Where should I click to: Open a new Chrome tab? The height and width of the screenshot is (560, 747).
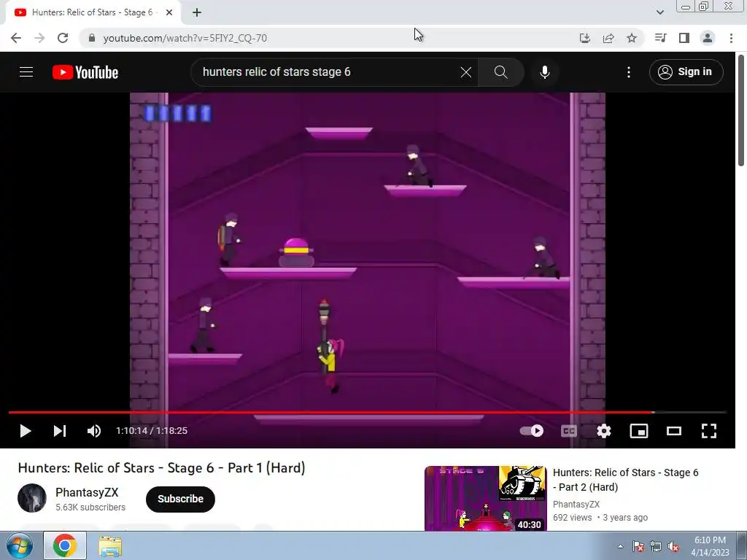[197, 13]
